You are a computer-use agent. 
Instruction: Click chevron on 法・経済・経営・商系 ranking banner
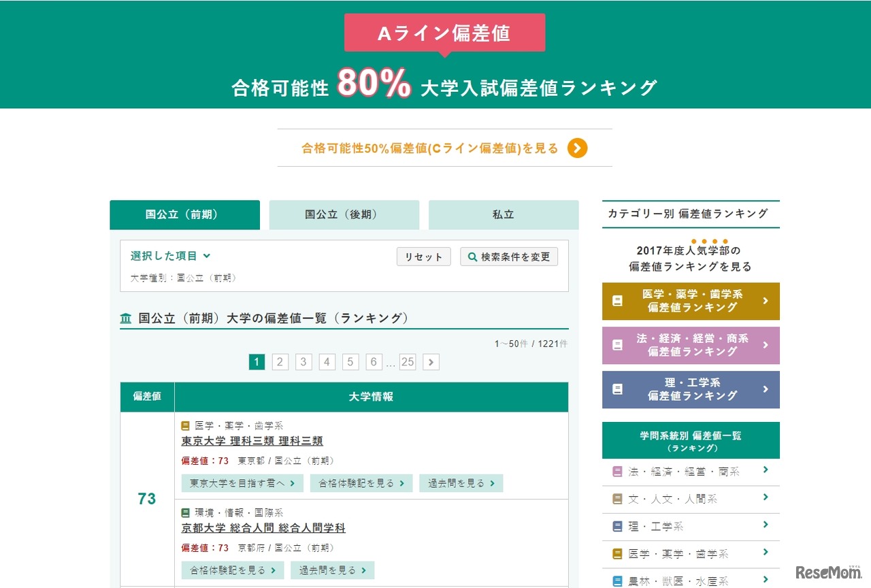766,344
